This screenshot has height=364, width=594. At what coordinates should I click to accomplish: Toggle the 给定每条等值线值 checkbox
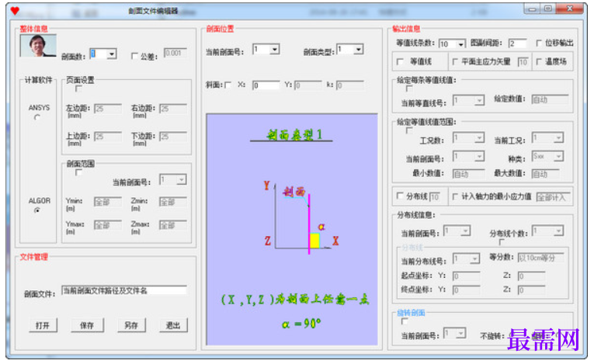(x=409, y=88)
